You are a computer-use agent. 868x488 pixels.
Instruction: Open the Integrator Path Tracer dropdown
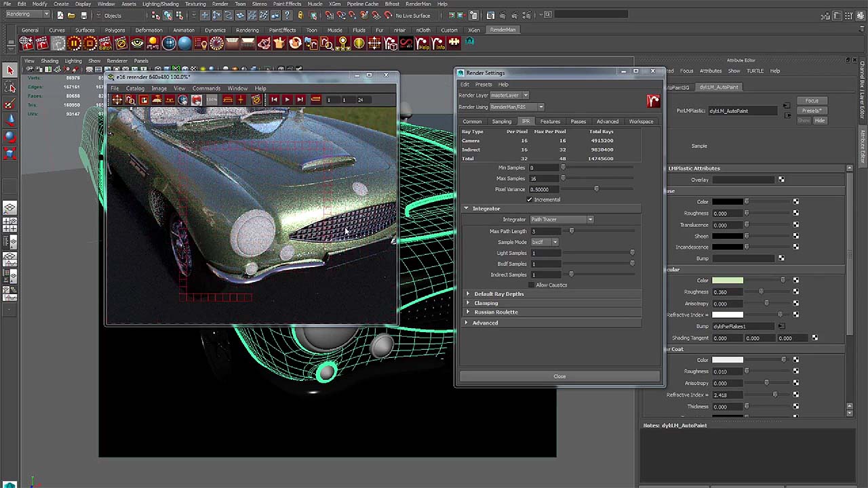(x=561, y=220)
